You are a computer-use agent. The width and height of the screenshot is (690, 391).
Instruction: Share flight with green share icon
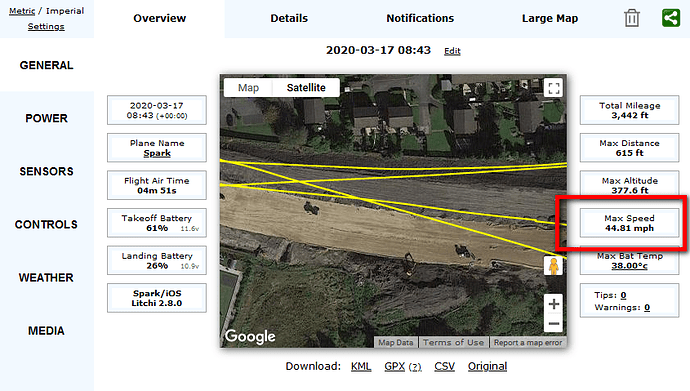tap(671, 18)
